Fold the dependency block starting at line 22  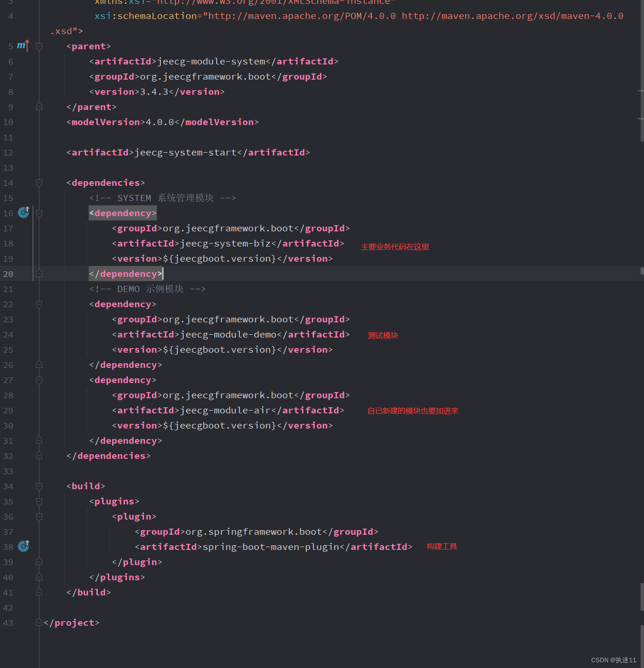coord(39,304)
